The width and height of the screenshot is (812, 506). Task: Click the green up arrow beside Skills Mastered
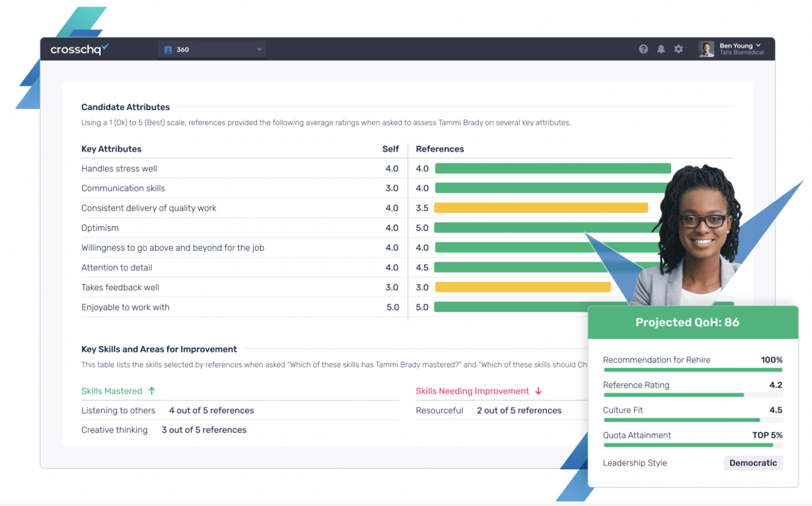[x=151, y=391]
